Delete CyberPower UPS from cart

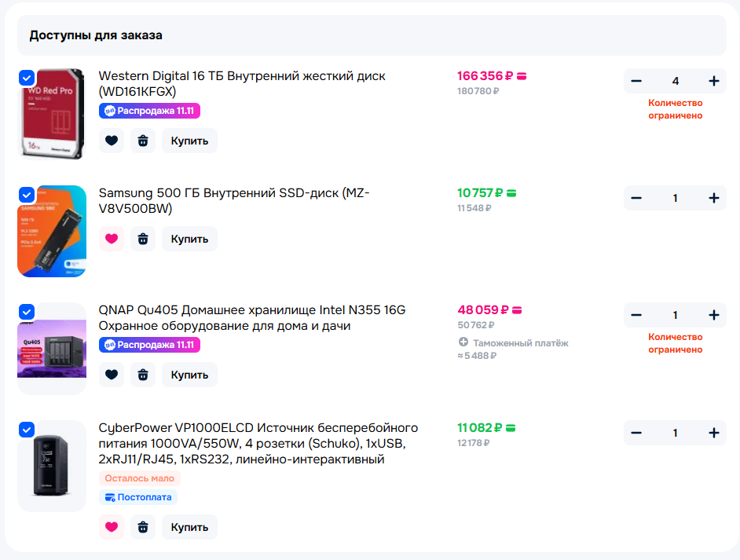(142, 527)
